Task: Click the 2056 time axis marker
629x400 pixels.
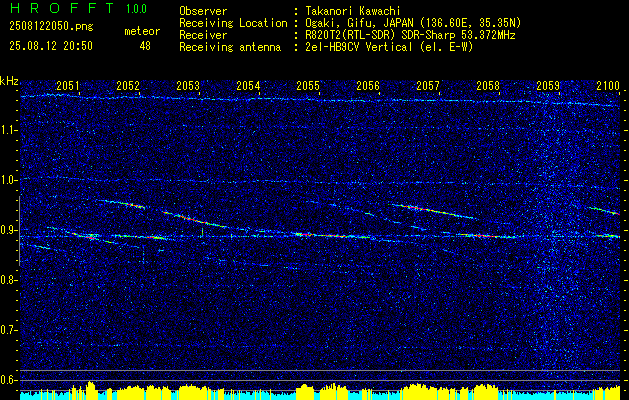Action: click(x=368, y=85)
